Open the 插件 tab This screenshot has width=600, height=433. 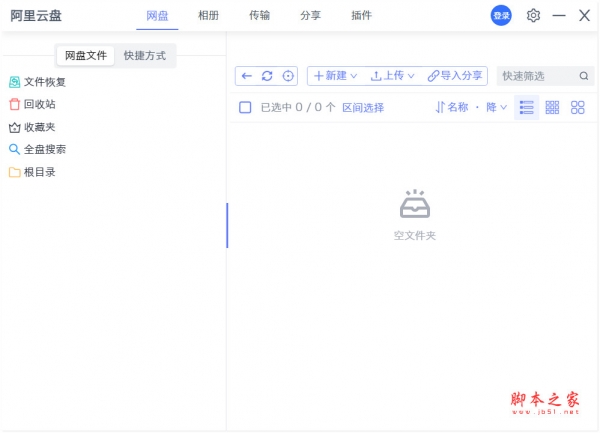362,16
